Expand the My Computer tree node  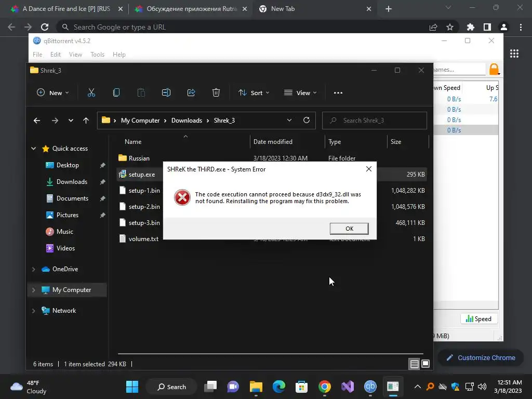tap(34, 290)
